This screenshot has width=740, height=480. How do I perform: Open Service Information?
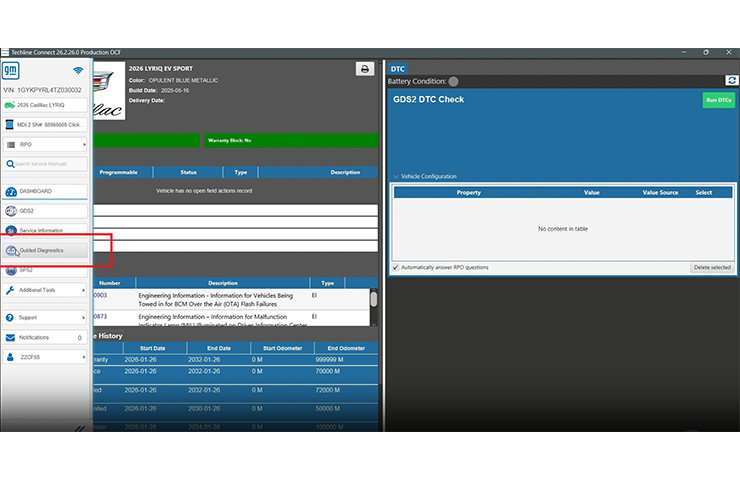pos(45,230)
